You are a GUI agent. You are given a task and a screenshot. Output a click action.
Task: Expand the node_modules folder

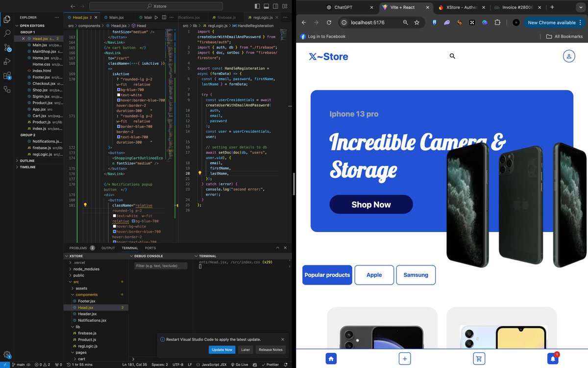(x=96, y=269)
